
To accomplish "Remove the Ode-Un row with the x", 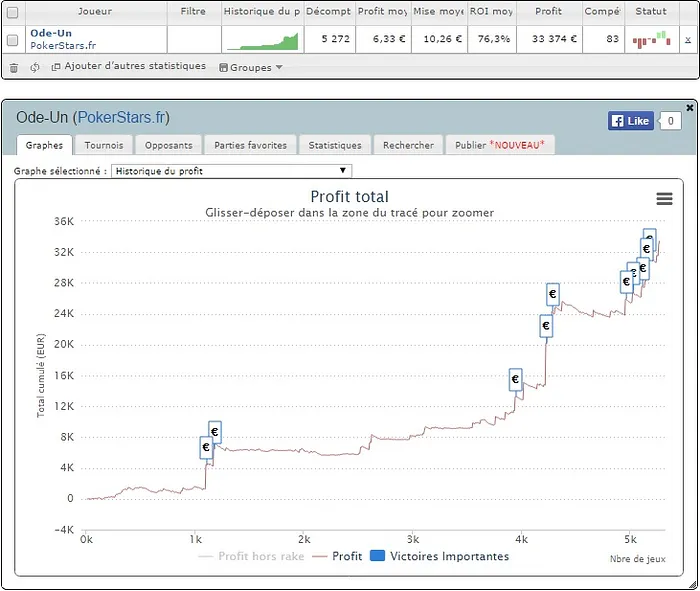I will (687, 40).
